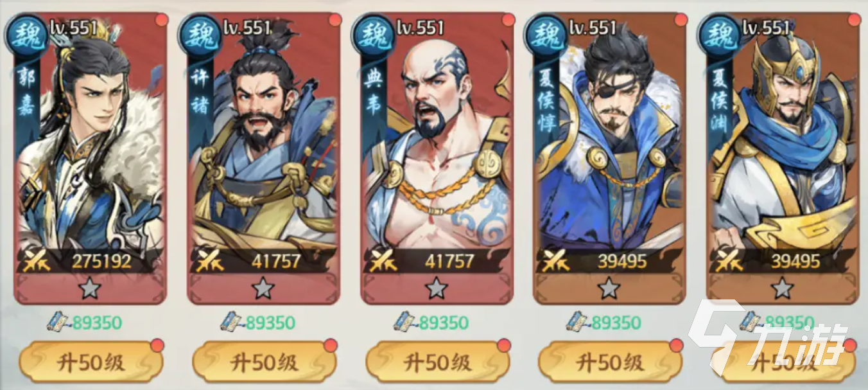Open the 夏侯惇 eyepatch hero card
Screen dimensions: 868x390
(x=610, y=158)
